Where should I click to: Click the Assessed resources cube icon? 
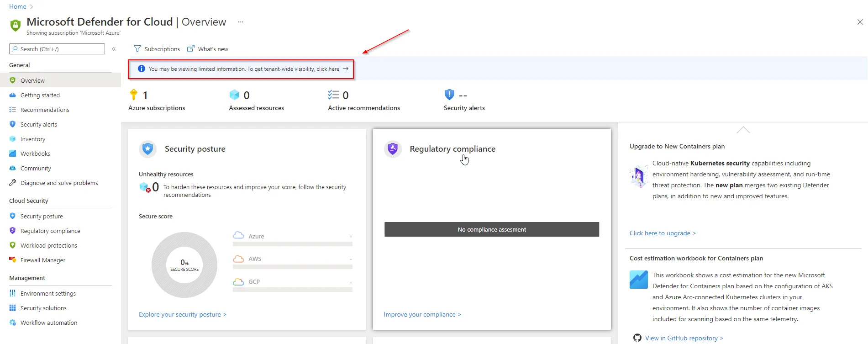tap(234, 95)
